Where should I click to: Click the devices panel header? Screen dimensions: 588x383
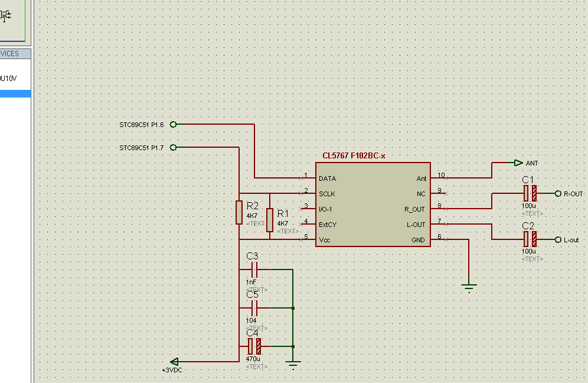pos(15,54)
